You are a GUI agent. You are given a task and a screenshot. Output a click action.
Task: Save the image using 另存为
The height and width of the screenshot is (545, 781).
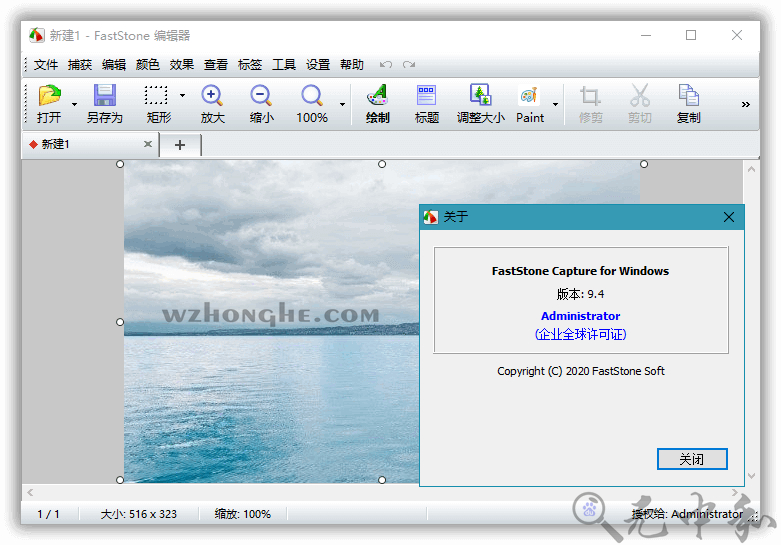coord(105,104)
